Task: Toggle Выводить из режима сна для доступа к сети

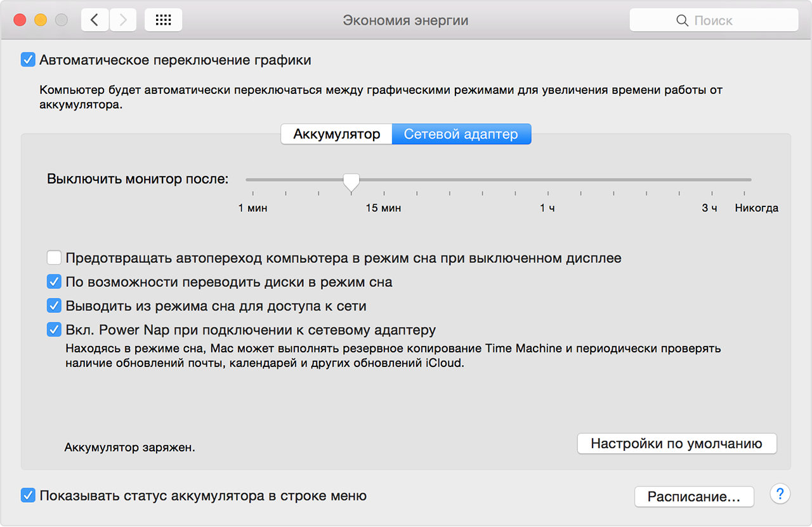Action: [55, 306]
